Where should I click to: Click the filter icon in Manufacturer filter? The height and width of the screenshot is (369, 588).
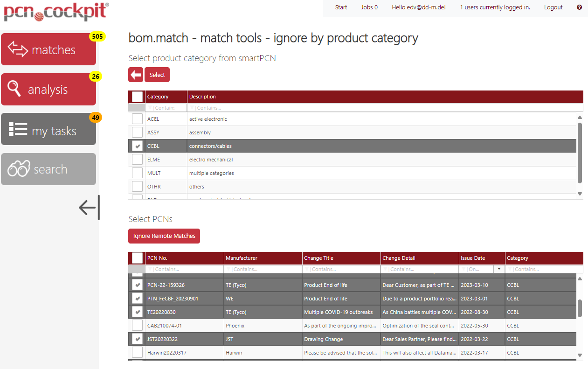pos(229,269)
